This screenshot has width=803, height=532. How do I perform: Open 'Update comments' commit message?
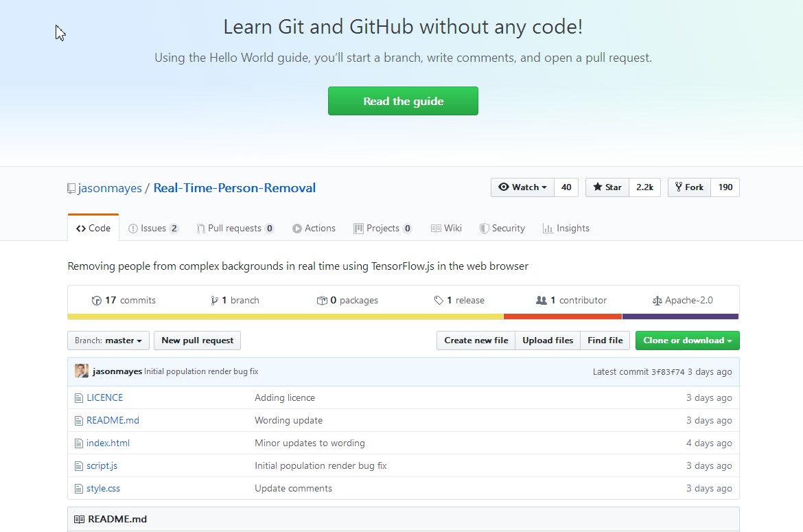[294, 489]
